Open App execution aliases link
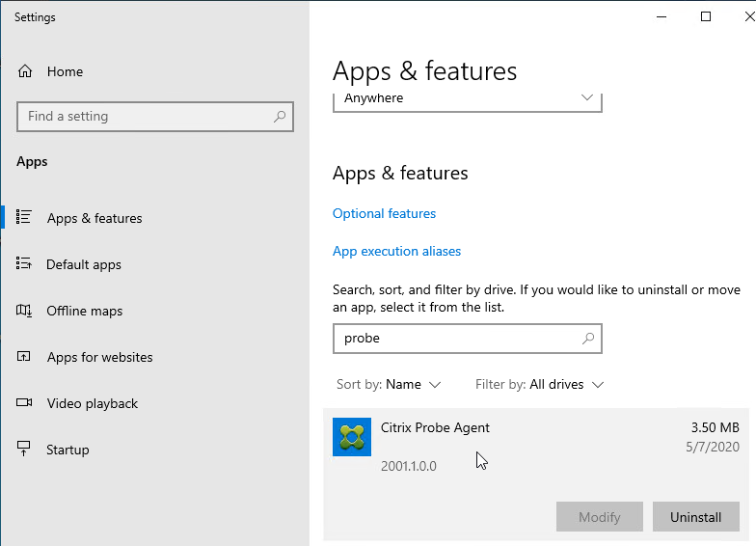Screen dimensions: 756x546 [x=397, y=251]
